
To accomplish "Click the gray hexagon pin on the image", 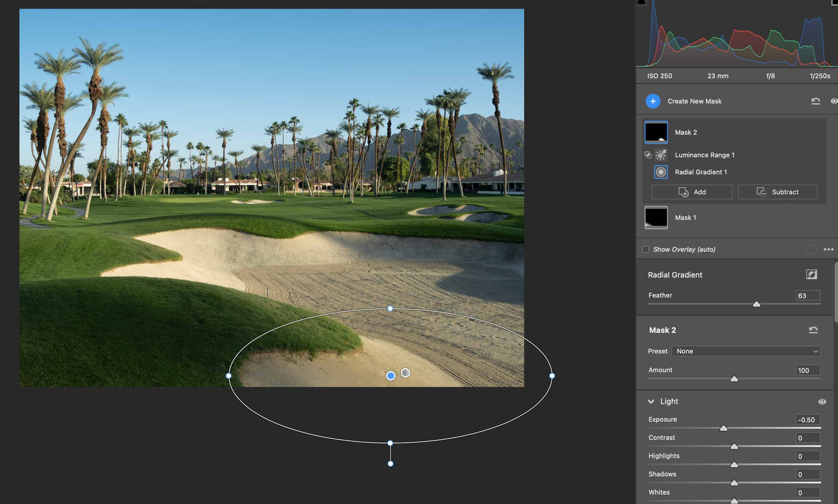I will point(406,373).
